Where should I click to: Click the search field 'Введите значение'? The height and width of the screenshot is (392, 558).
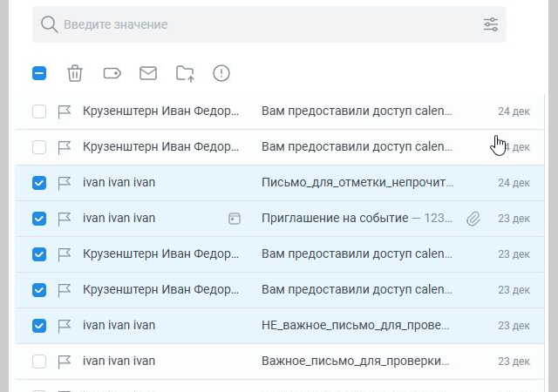(x=269, y=24)
